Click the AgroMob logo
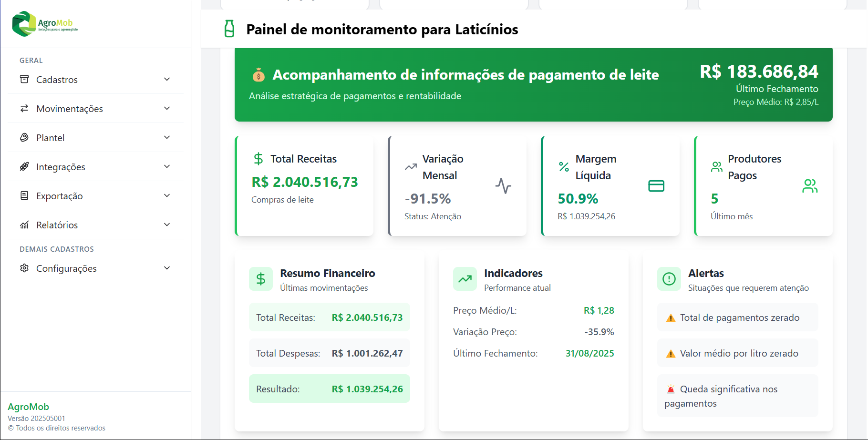 (x=45, y=24)
